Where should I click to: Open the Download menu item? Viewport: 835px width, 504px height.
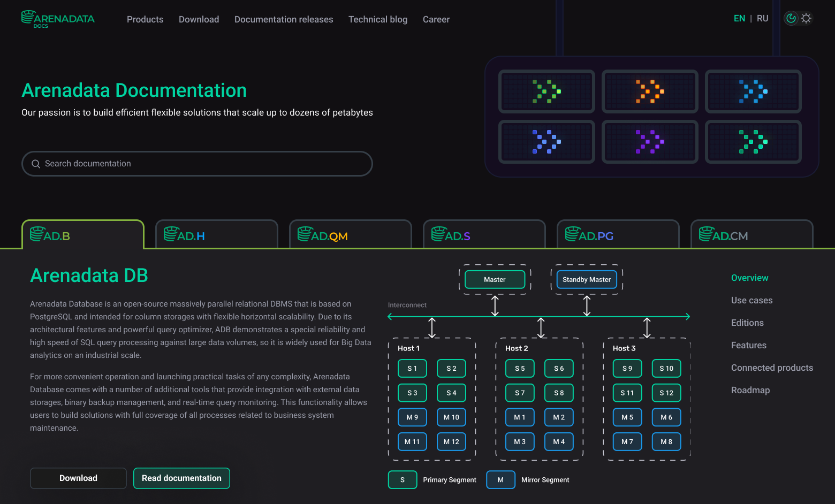pyautogui.click(x=199, y=19)
